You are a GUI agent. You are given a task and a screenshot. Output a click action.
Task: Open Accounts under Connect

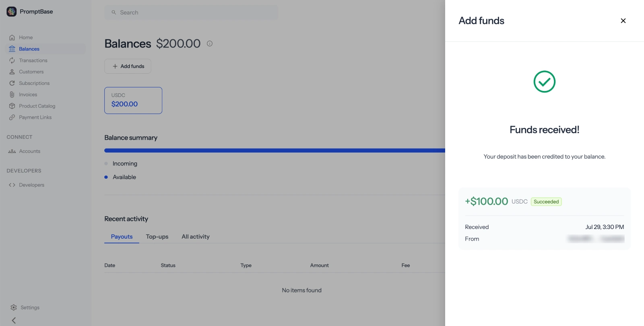click(x=29, y=151)
